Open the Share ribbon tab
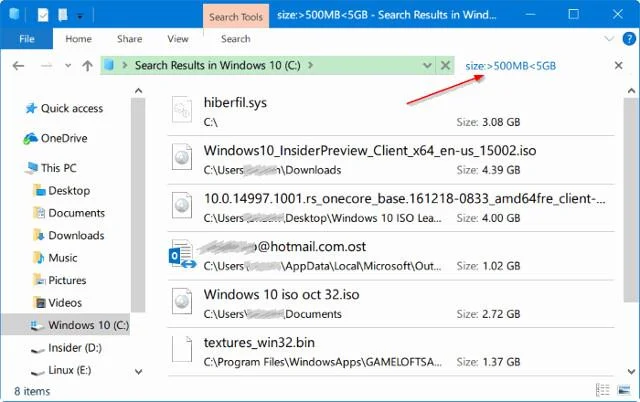 click(129, 39)
